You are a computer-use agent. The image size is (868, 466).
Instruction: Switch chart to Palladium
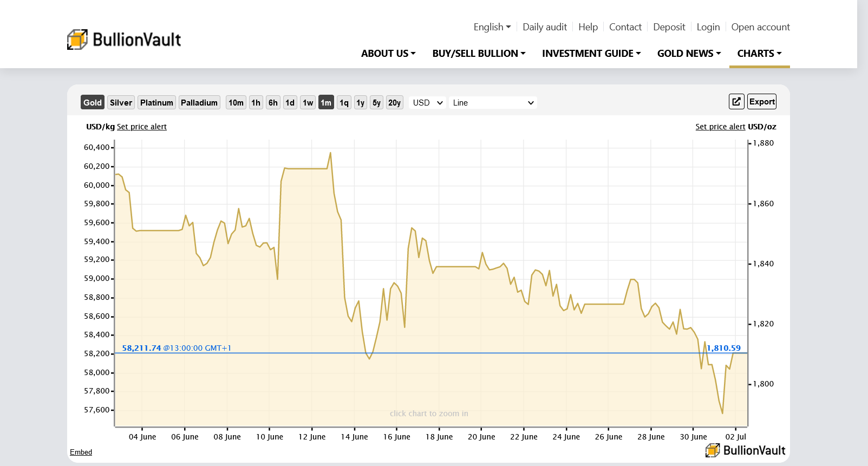click(x=199, y=102)
